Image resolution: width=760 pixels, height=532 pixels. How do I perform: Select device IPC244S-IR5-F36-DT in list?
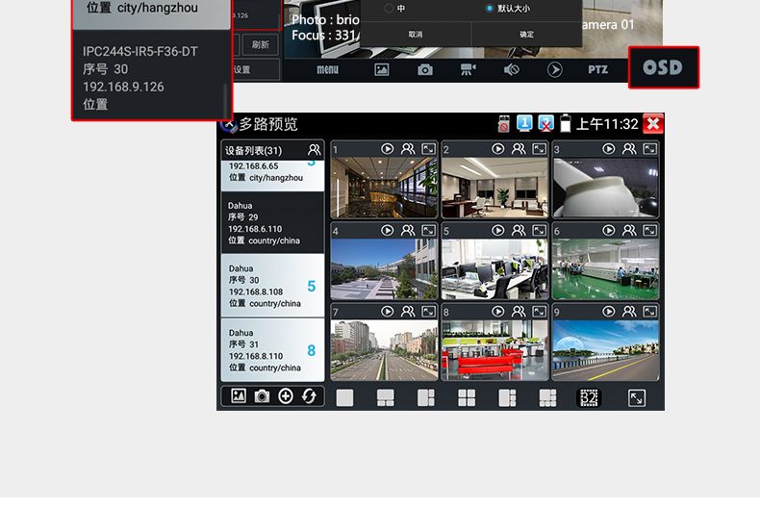point(151,77)
